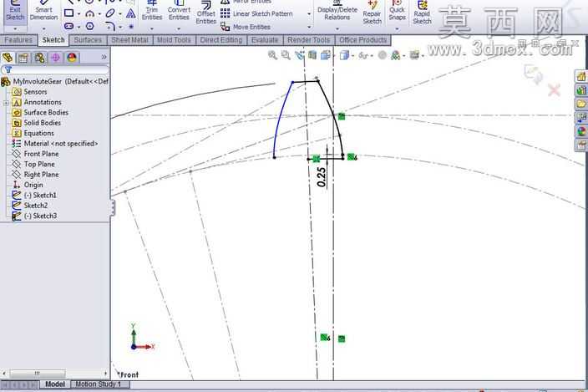
Task: Expand the arc tool type dropdown
Action: [99, 14]
